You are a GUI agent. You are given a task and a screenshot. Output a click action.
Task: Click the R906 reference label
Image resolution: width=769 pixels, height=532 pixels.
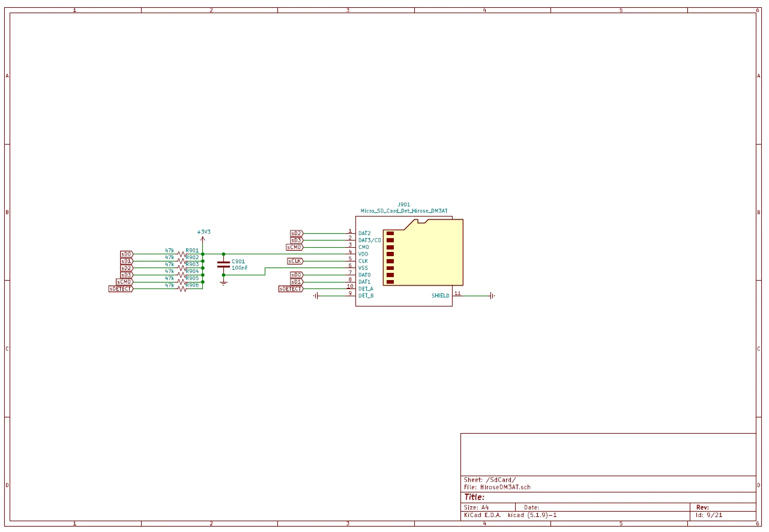(192, 285)
